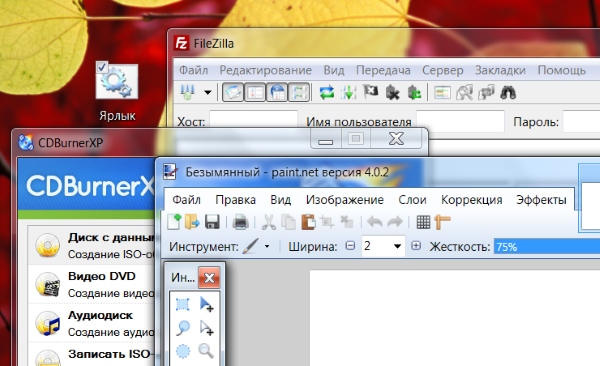Click paint.net Redo arrow icon
This screenshot has width=600, height=366.
pyautogui.click(x=395, y=222)
